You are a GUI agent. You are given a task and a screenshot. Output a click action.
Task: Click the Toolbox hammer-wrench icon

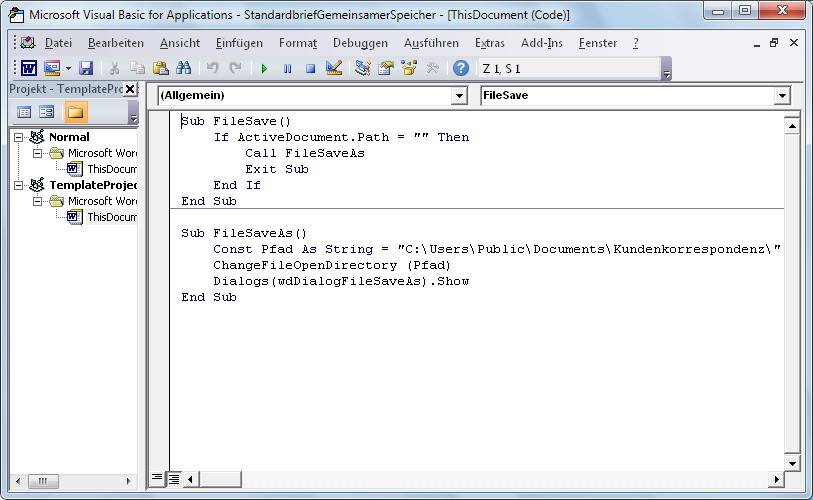point(432,68)
